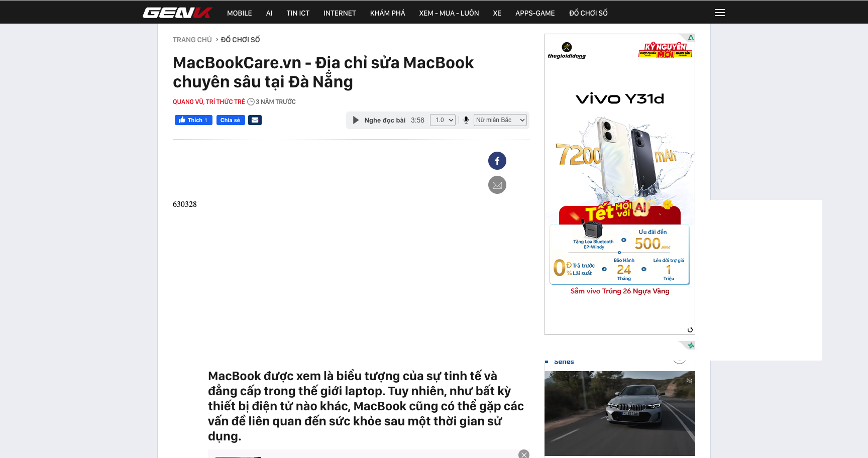Reload the vivo ad using refresh icon
The width and height of the screenshot is (868, 458).
pyautogui.click(x=690, y=330)
